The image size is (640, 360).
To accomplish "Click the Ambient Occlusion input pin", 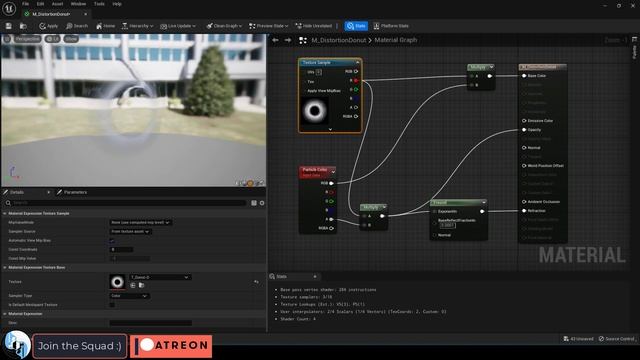I will point(524,202).
